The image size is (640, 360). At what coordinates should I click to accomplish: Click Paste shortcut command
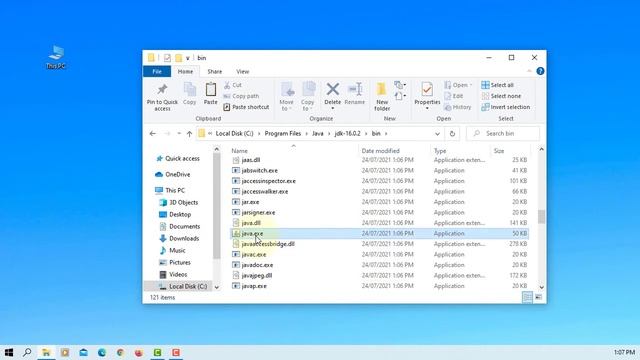247,107
